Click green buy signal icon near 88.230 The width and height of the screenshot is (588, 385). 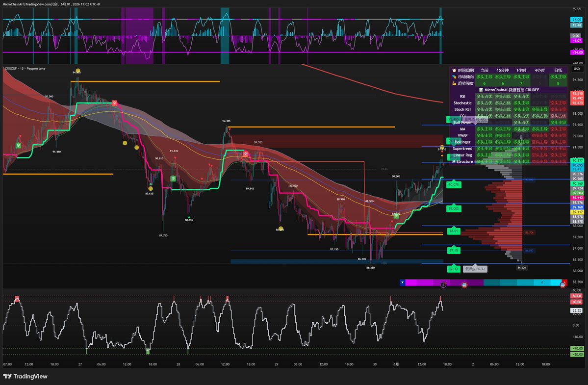[396, 216]
